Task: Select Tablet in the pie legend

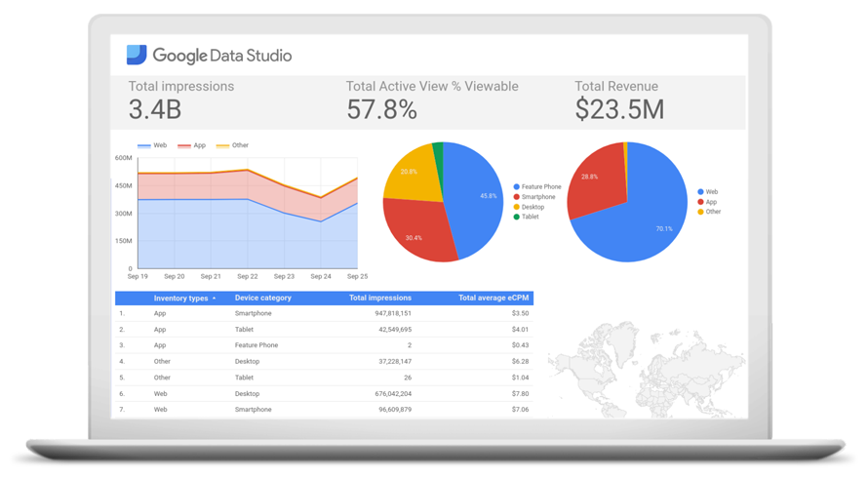Action: 526,218
